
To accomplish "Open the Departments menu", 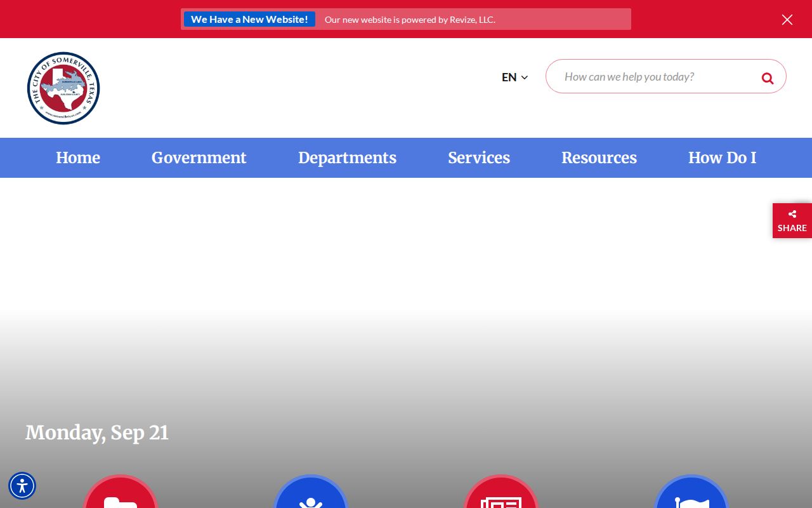I will (x=347, y=157).
